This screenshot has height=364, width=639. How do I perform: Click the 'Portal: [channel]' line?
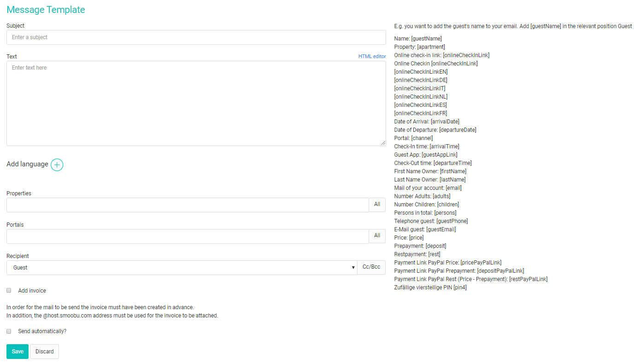click(414, 138)
